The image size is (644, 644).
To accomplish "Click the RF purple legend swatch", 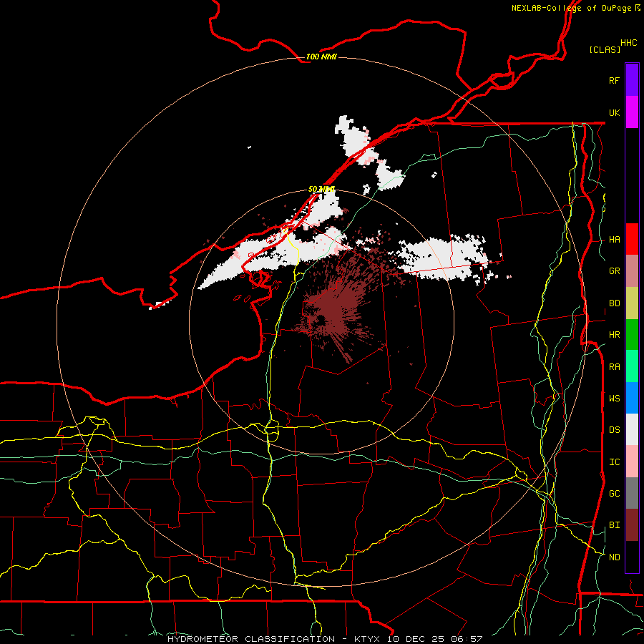I will click(x=632, y=80).
